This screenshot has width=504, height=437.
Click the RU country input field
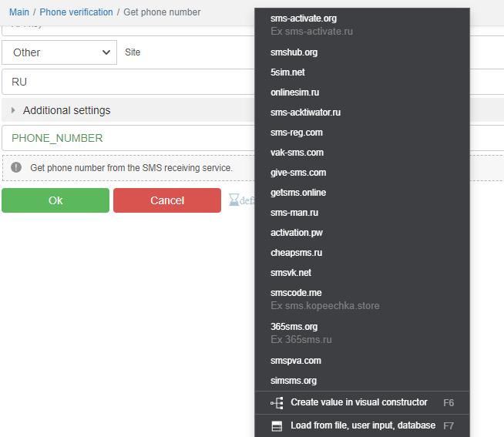point(128,82)
